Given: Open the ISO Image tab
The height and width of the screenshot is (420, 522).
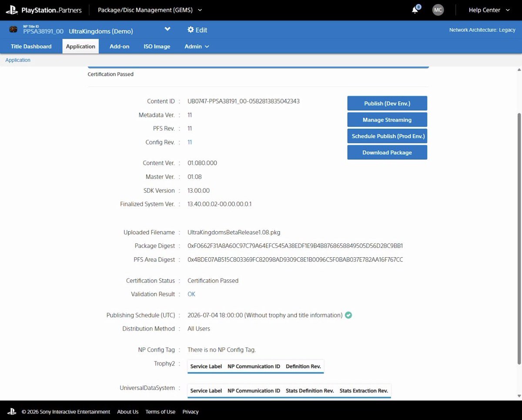Looking at the screenshot, I should tap(157, 47).
